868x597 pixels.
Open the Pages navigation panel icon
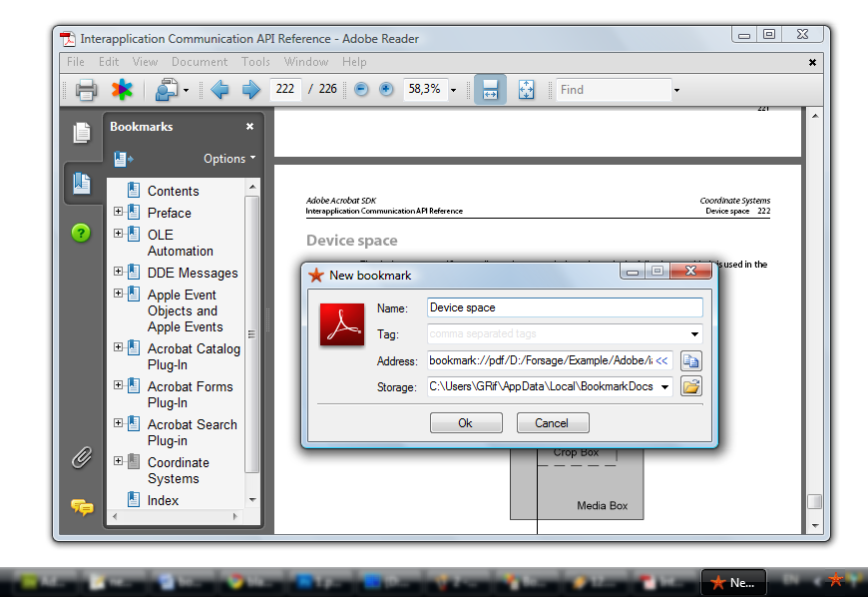pyautogui.click(x=82, y=133)
